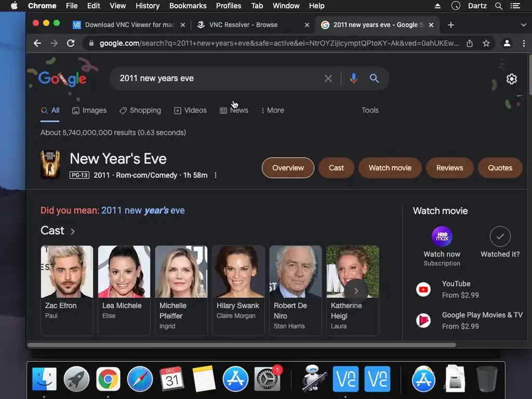532x399 pixels.
Task: Open the Control Center menu bar icon
Action: (x=515, y=6)
